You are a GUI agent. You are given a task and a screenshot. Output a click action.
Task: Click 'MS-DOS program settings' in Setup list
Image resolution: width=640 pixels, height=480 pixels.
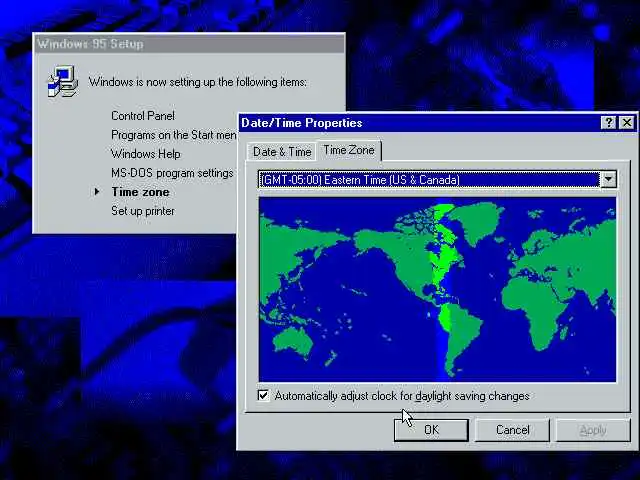pyautogui.click(x=172, y=173)
